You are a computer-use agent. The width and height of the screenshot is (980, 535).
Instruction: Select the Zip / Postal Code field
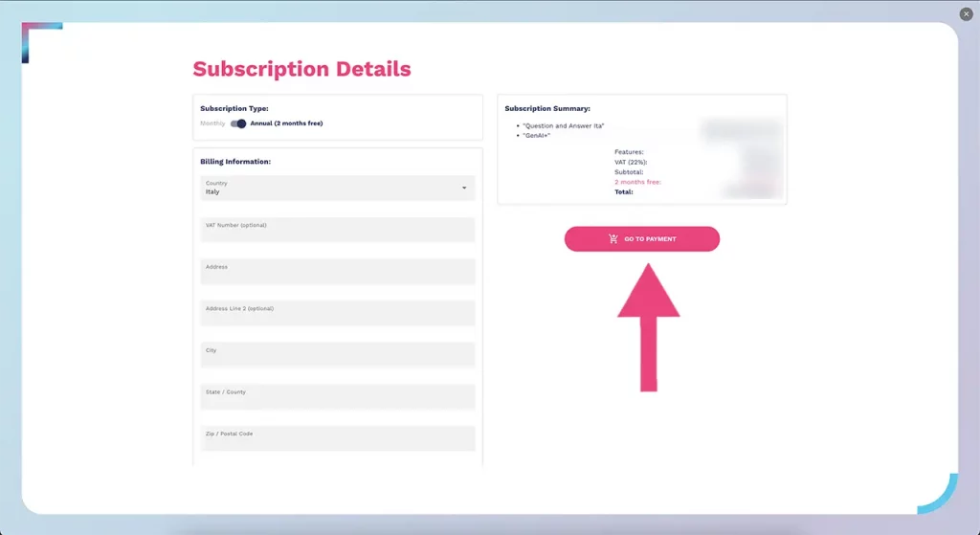(338, 438)
